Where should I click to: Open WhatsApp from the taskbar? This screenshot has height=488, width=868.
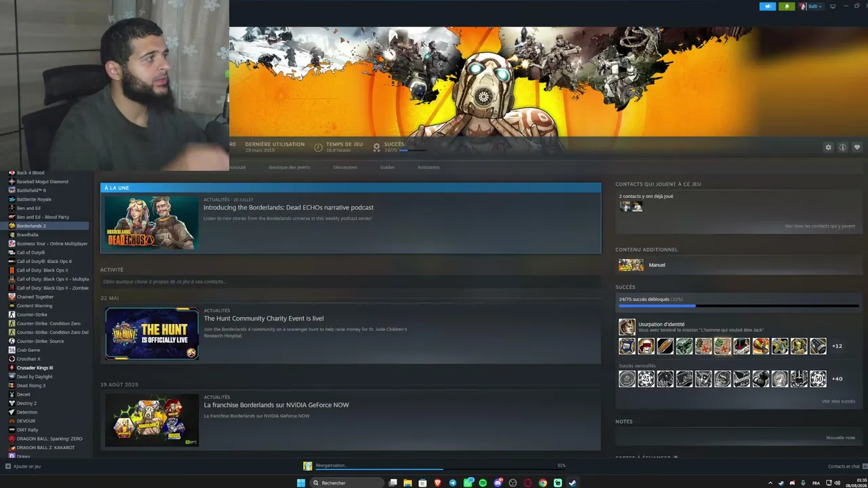pyautogui.click(x=468, y=483)
